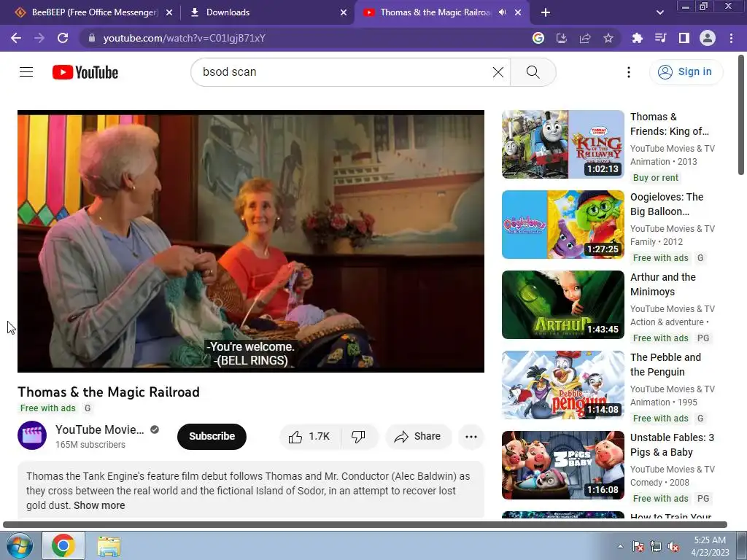Like the video (1.7K)
Image resolution: width=747 pixels, height=560 pixels.
[309, 436]
